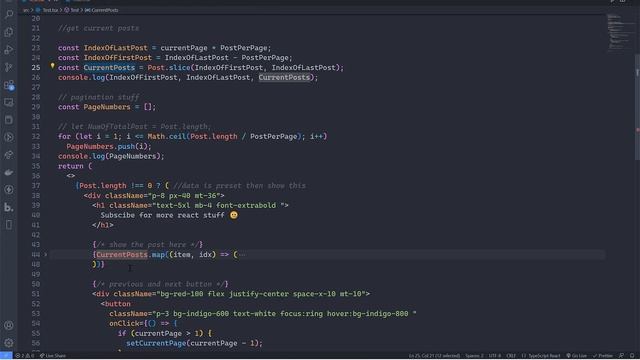Viewport: 640px width, 360px height.
Task: Open the Run and Debug view
Action: click(9, 50)
